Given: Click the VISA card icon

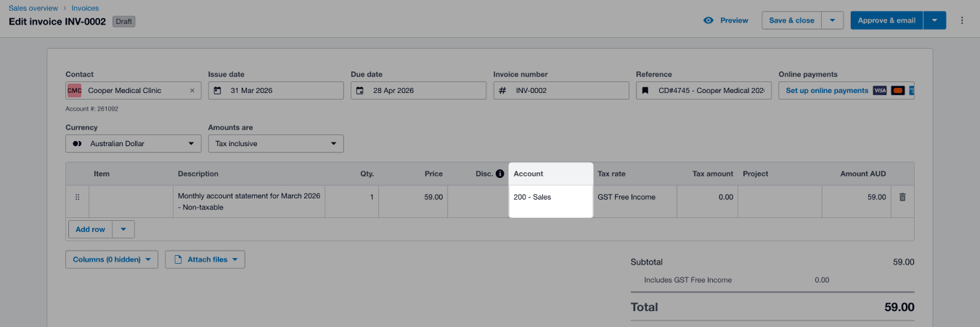Looking at the screenshot, I should 880,91.
